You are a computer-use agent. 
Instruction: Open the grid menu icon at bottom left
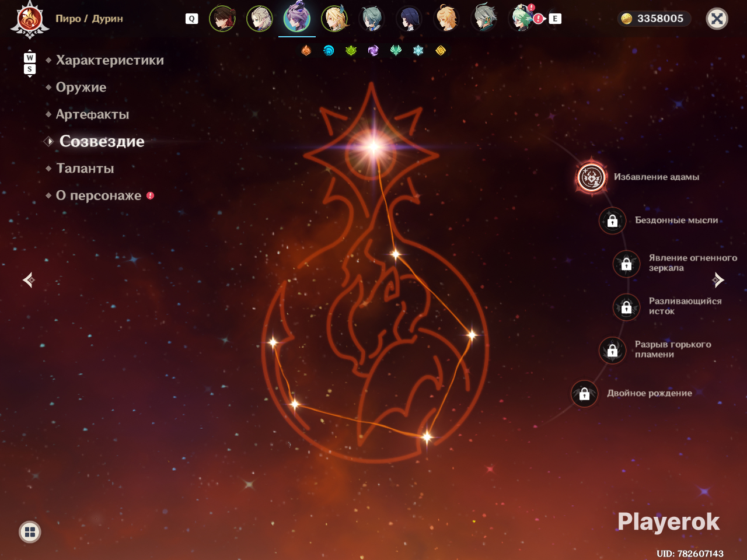pos(30,531)
